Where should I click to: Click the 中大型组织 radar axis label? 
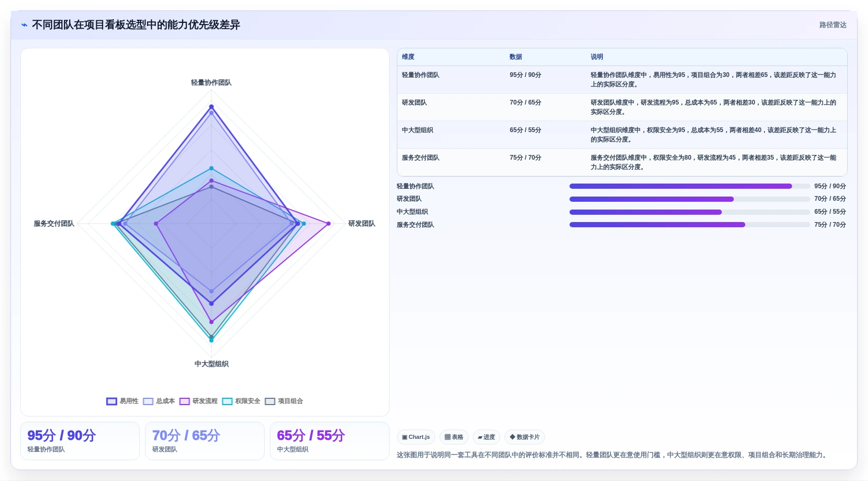click(211, 364)
